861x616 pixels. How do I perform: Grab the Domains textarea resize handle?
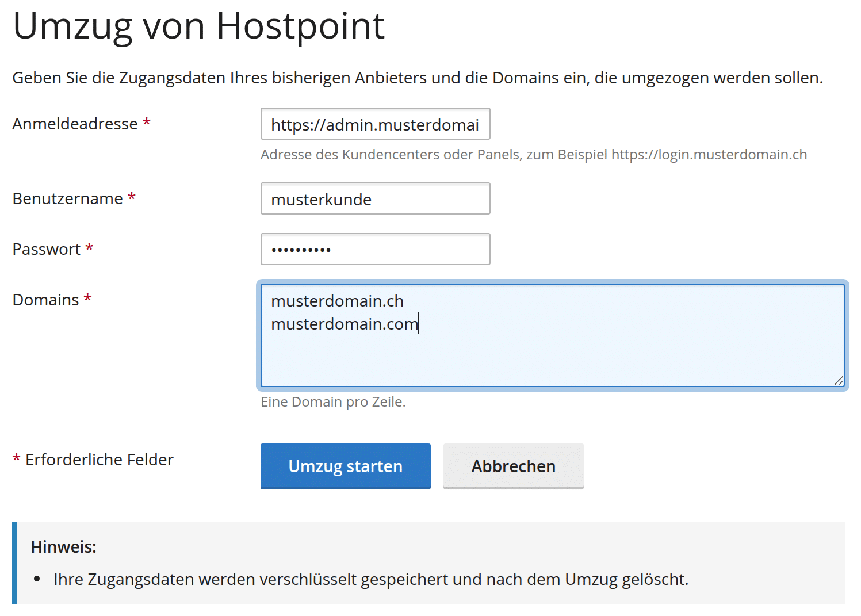839,381
